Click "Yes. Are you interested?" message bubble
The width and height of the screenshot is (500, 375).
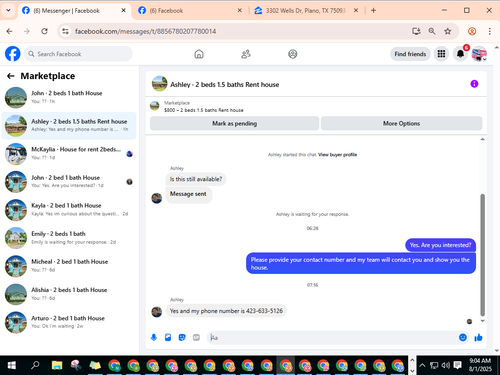(x=440, y=245)
